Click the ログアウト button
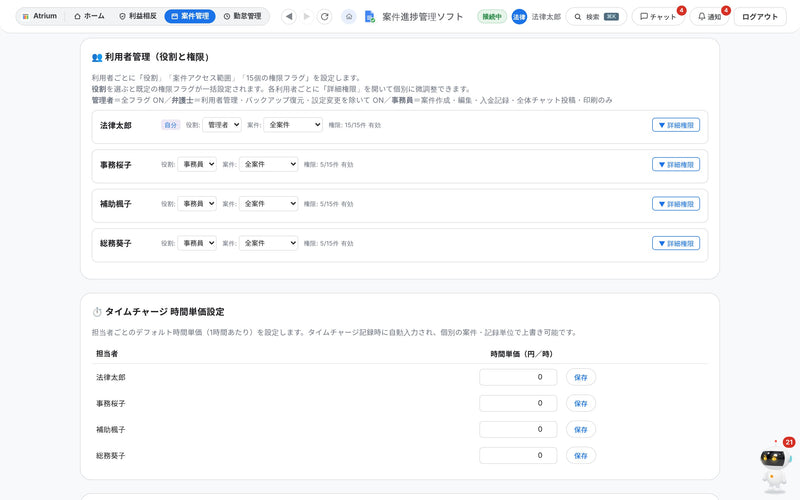 (760, 17)
